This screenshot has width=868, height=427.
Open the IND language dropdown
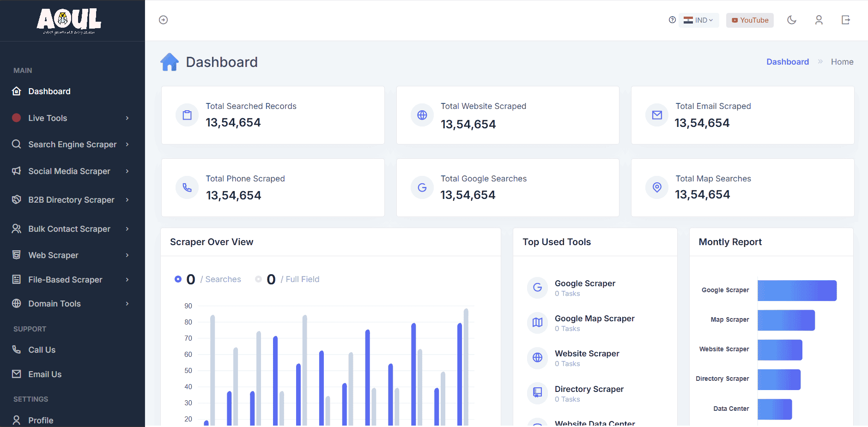click(x=698, y=20)
